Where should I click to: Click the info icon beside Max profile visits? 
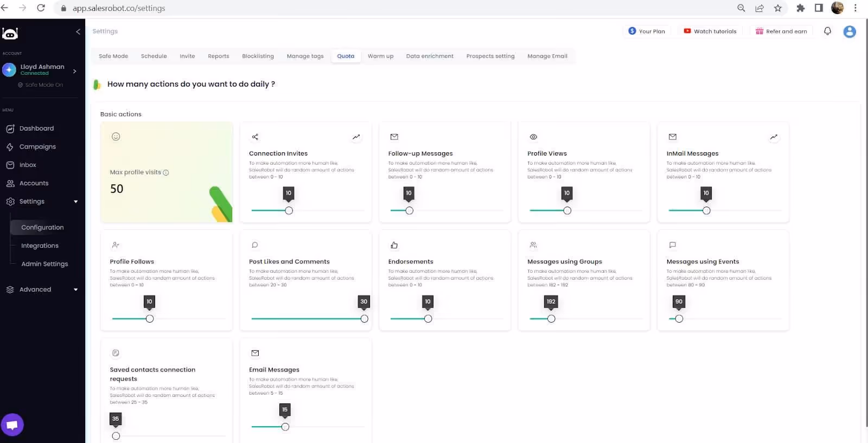tap(166, 172)
